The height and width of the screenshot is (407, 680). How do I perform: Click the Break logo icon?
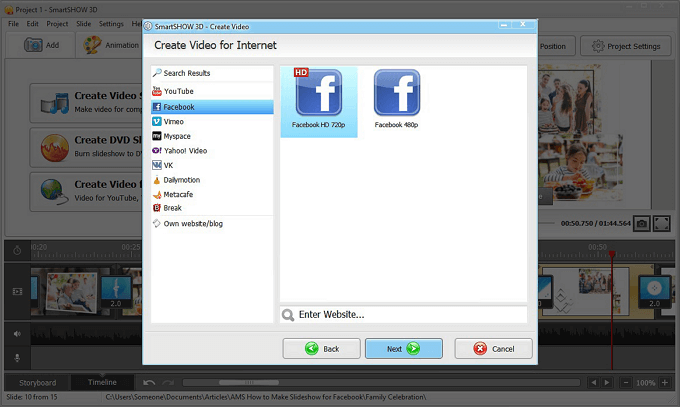[x=157, y=208]
